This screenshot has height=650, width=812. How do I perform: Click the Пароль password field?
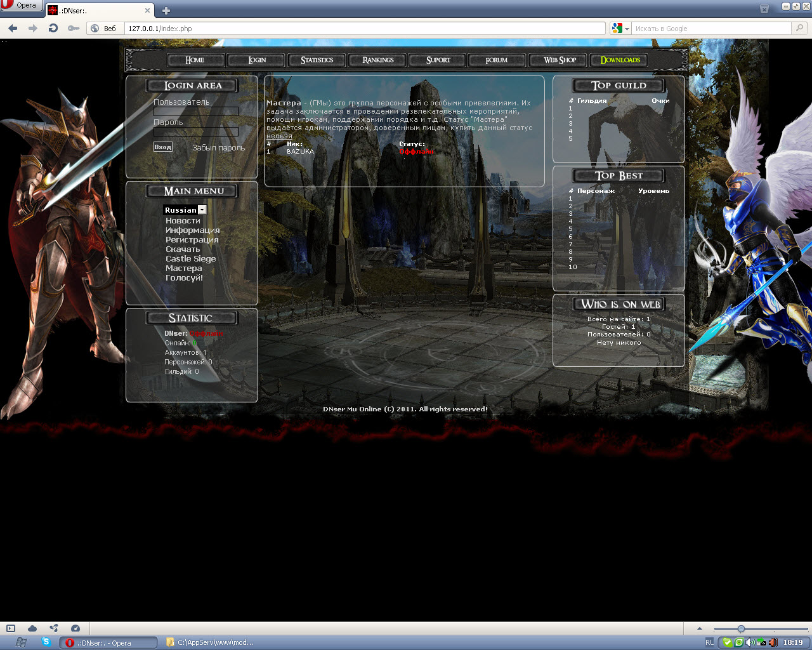pos(196,131)
